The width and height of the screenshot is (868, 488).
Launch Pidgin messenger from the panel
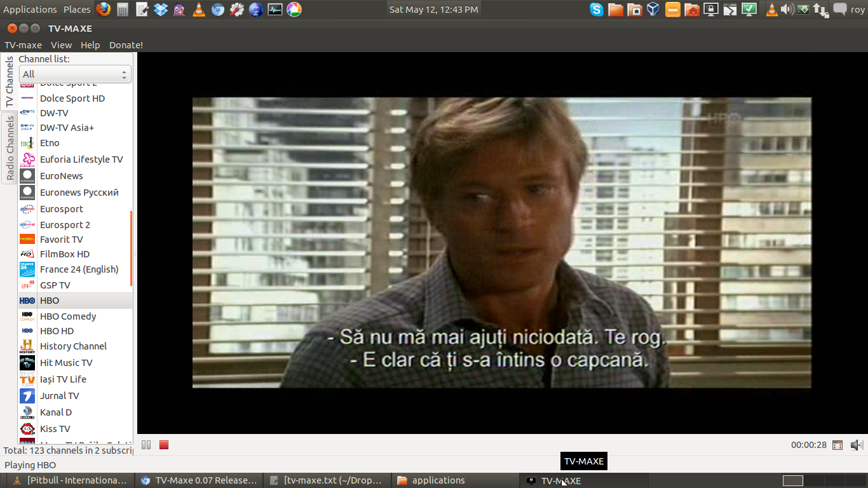[180, 10]
